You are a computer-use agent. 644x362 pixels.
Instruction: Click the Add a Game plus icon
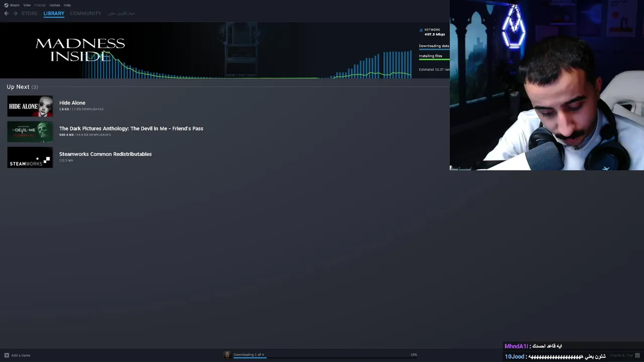coord(7,355)
